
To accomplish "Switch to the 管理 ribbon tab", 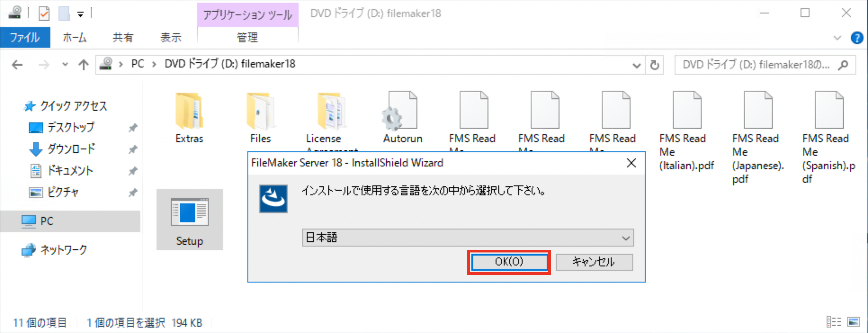I will point(247,38).
